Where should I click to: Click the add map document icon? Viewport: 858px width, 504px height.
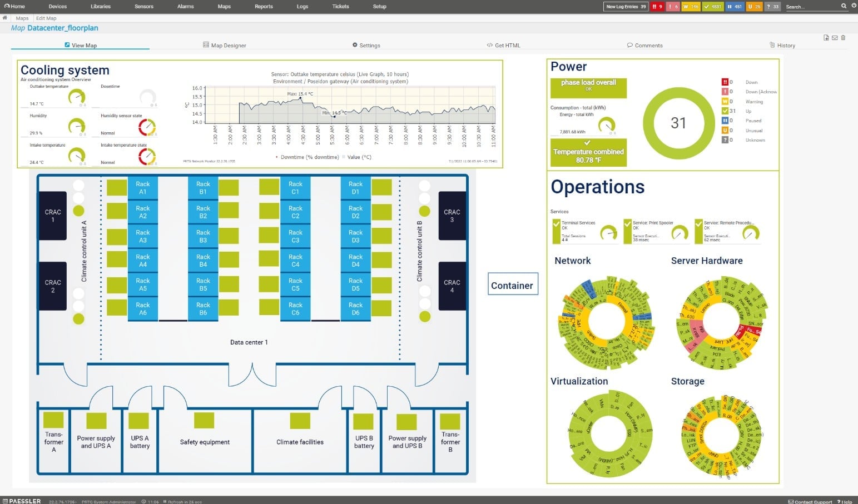[x=826, y=38]
